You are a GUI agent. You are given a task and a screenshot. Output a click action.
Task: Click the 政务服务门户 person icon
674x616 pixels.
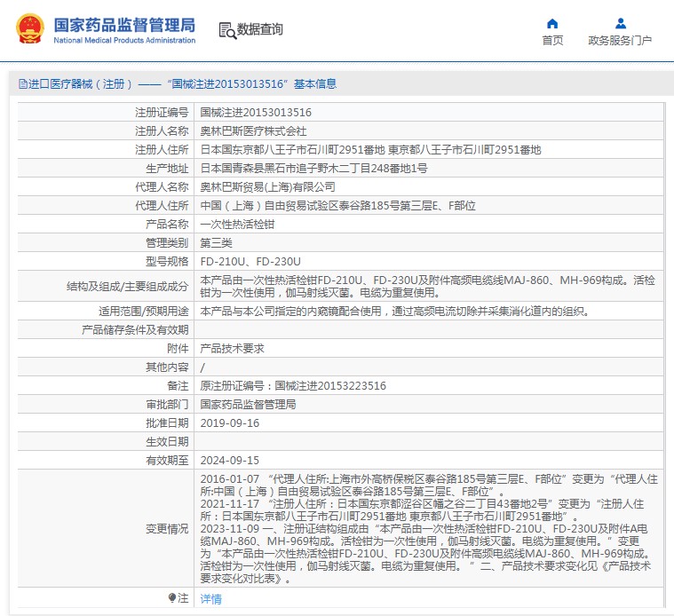620,24
